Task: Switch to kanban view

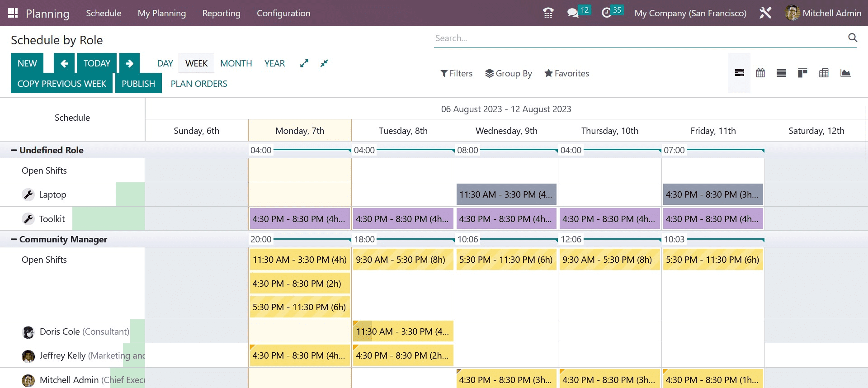Action: pyautogui.click(x=802, y=73)
